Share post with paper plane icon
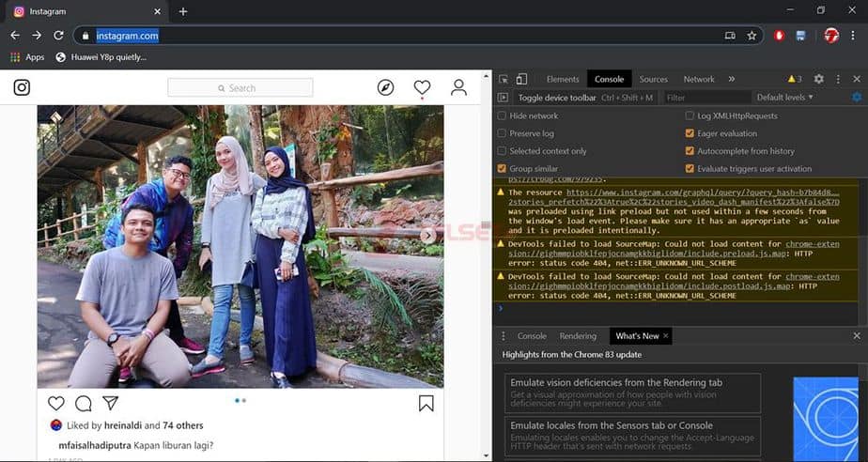Viewport: 868px width, 462px height. [111, 403]
